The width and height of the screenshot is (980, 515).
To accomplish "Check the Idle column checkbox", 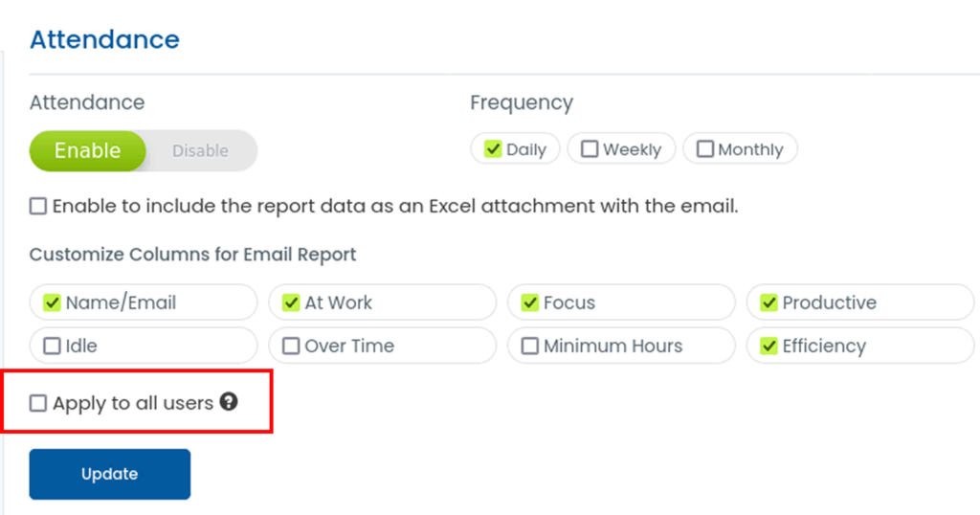I will coord(53,346).
